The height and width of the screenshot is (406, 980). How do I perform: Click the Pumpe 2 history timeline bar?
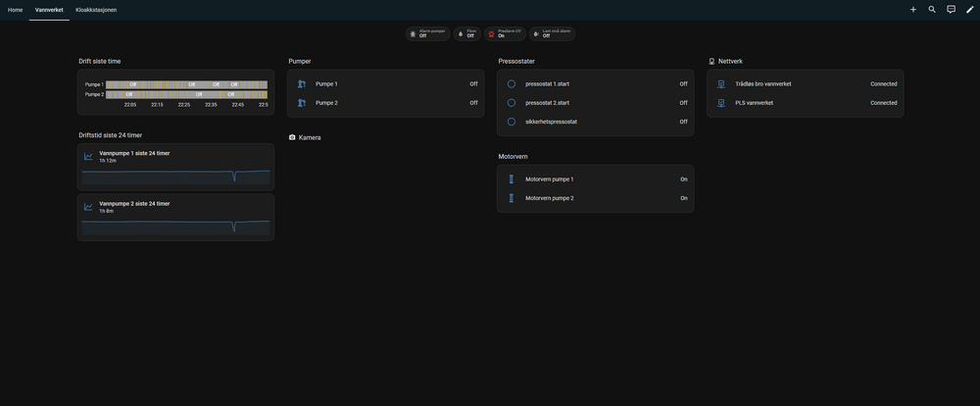(x=186, y=94)
